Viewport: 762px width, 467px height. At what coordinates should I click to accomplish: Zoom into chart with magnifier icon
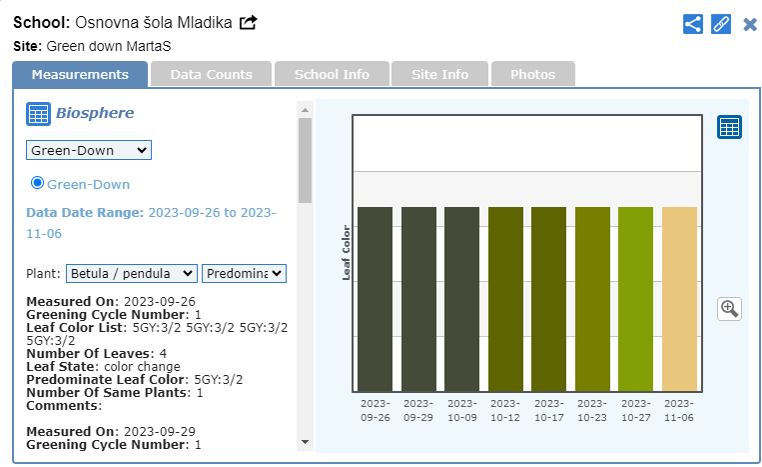(x=729, y=309)
